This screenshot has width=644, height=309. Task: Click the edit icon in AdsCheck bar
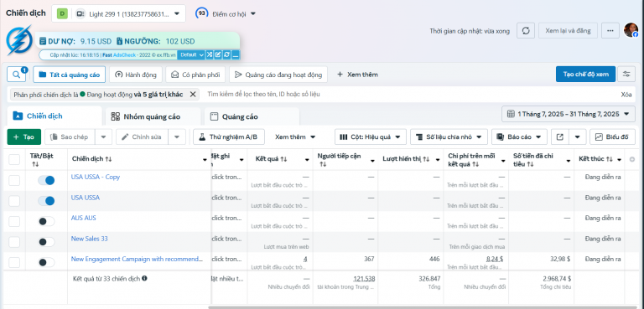tap(218, 54)
